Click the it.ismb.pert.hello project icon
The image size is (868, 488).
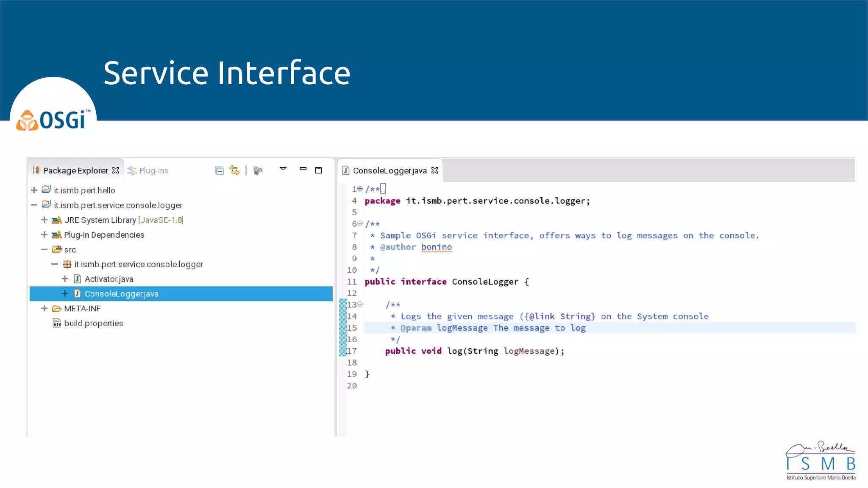point(47,189)
